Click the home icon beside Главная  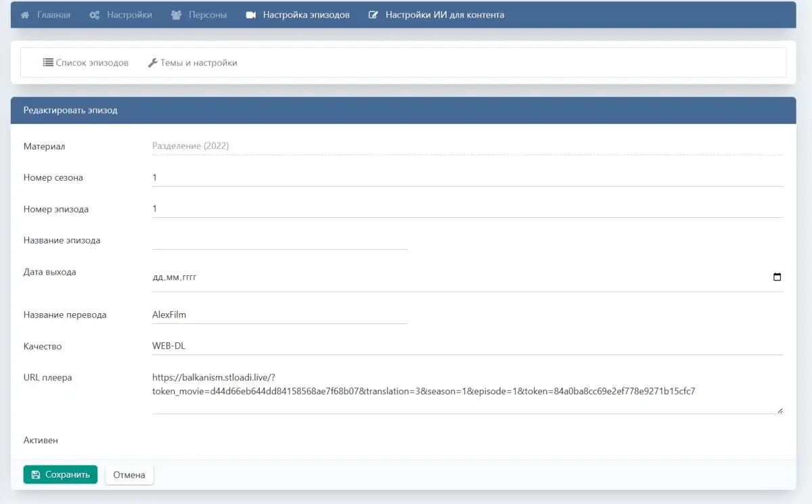point(25,15)
